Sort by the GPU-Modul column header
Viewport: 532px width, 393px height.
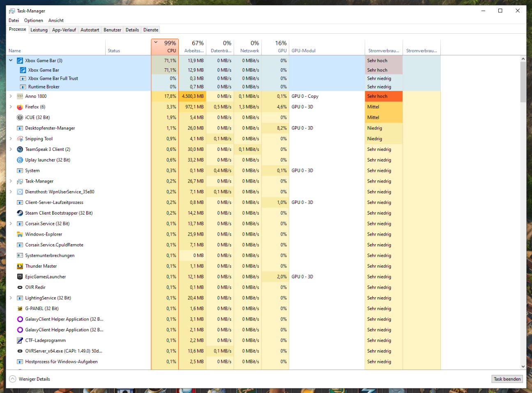click(x=327, y=47)
